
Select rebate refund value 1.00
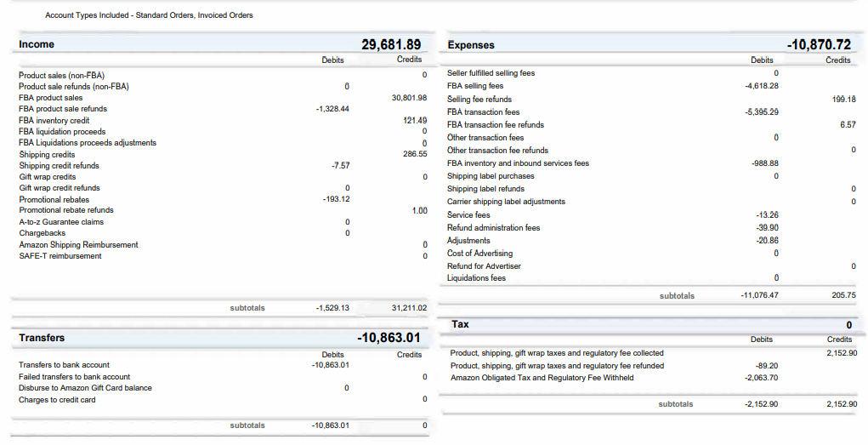click(420, 210)
